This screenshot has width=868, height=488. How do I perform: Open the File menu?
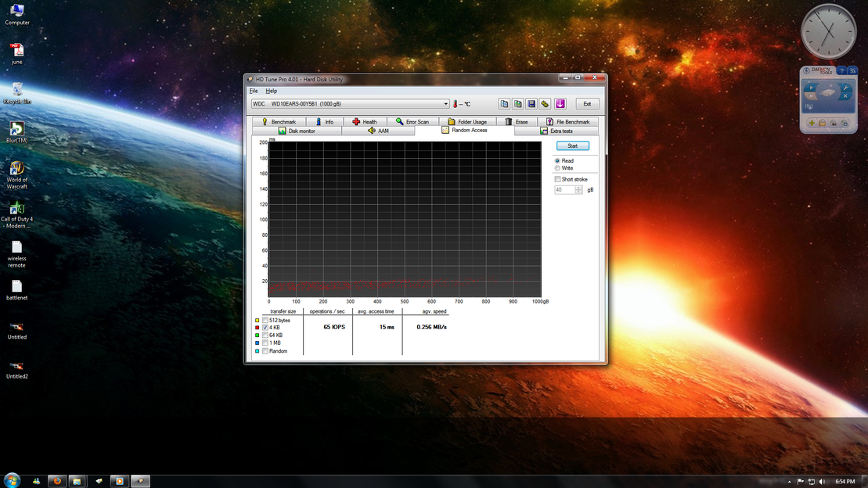254,90
